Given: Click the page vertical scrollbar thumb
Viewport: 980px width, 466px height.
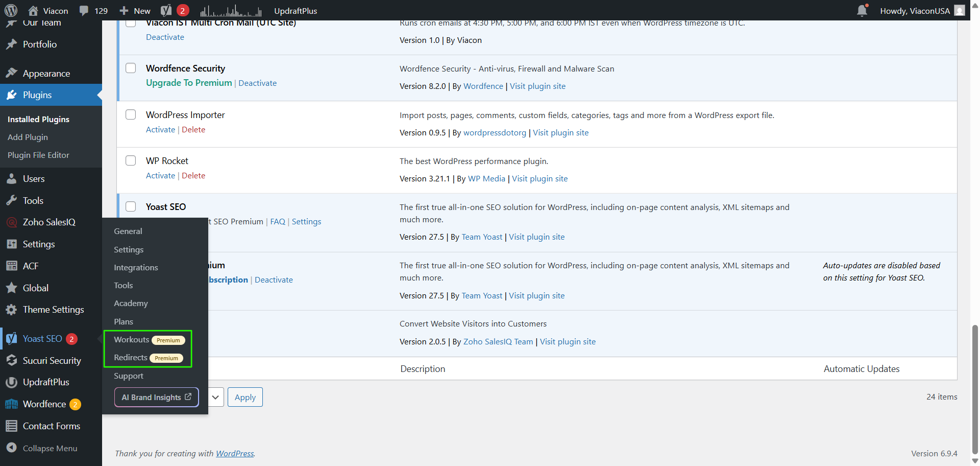Looking at the screenshot, I should pyautogui.click(x=975, y=388).
